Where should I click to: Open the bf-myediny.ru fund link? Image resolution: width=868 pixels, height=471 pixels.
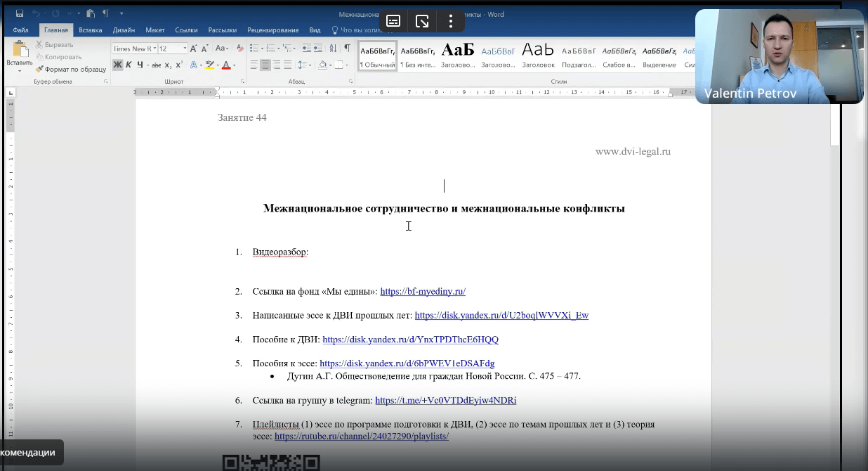(423, 291)
